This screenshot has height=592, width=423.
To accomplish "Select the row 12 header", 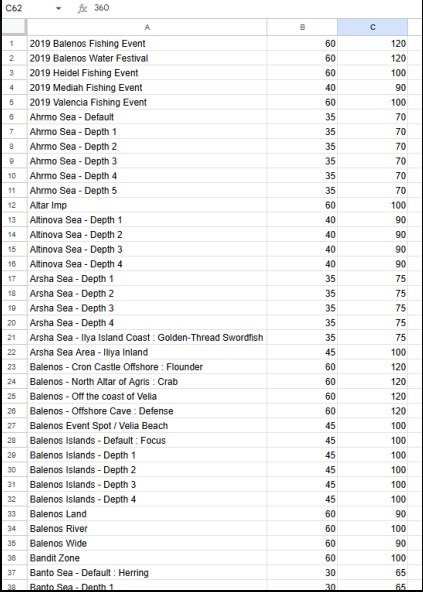I will 14,205.
